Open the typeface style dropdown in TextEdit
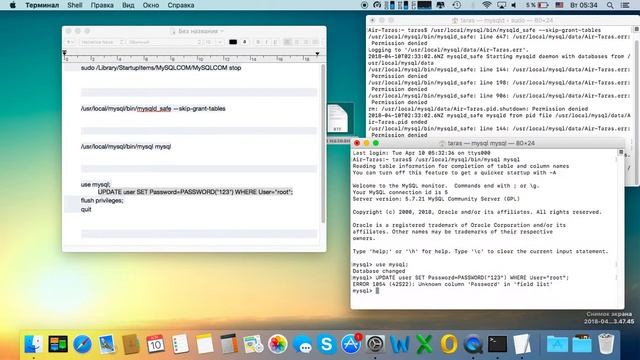The width and height of the screenshot is (640, 360). 164,42
